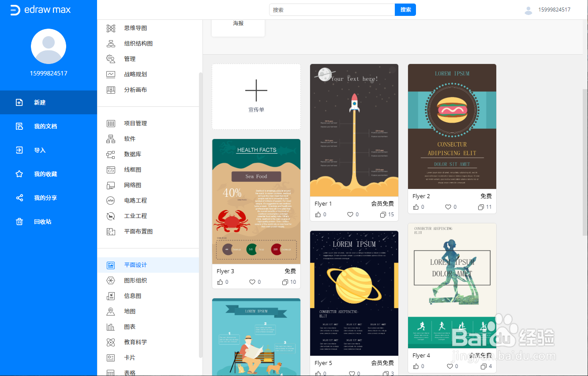This screenshot has width=588, height=376.
Task: Click the blue 搜索 search button
Action: (405, 10)
